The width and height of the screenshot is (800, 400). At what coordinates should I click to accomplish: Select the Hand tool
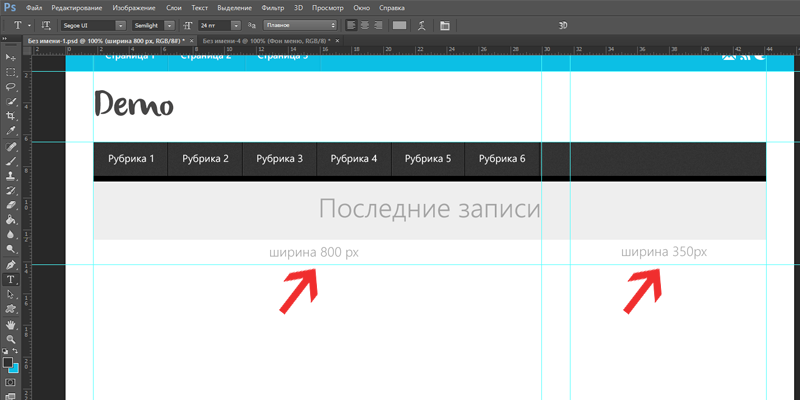pyautogui.click(x=11, y=324)
